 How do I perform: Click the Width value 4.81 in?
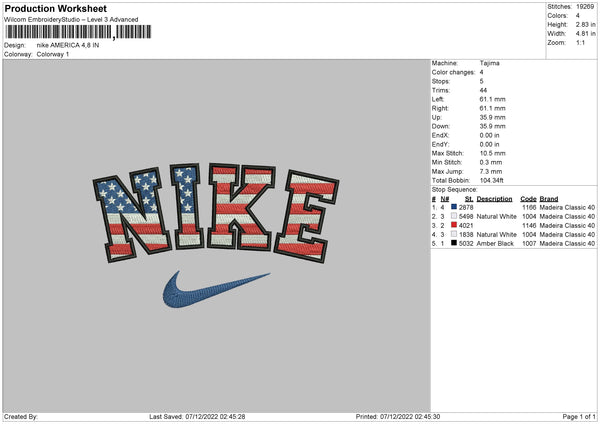click(585, 34)
